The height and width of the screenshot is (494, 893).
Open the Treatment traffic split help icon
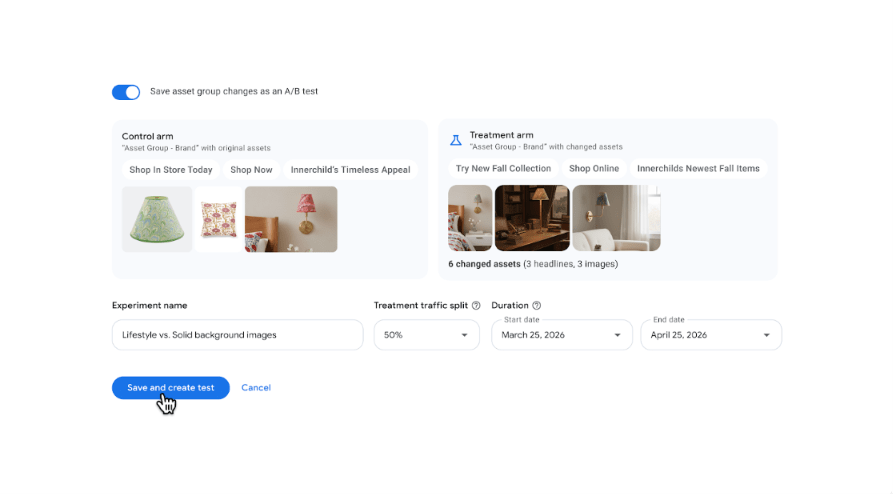tap(476, 305)
